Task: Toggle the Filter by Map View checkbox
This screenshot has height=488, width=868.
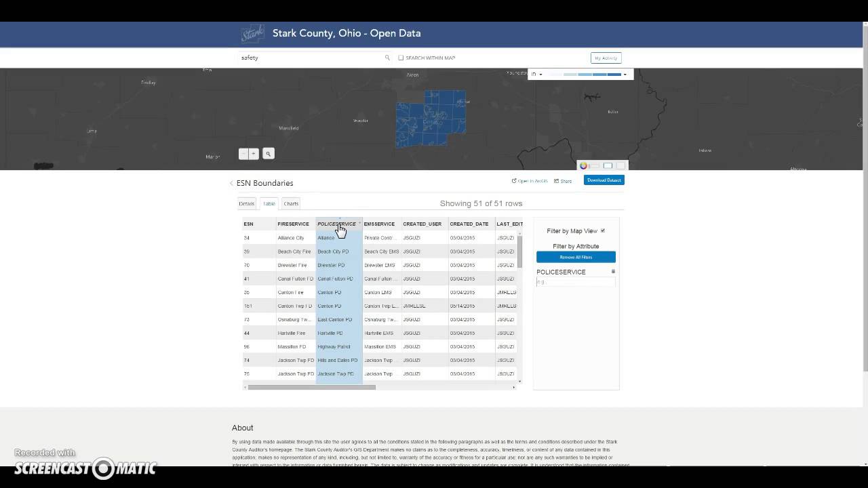Action: click(x=602, y=230)
